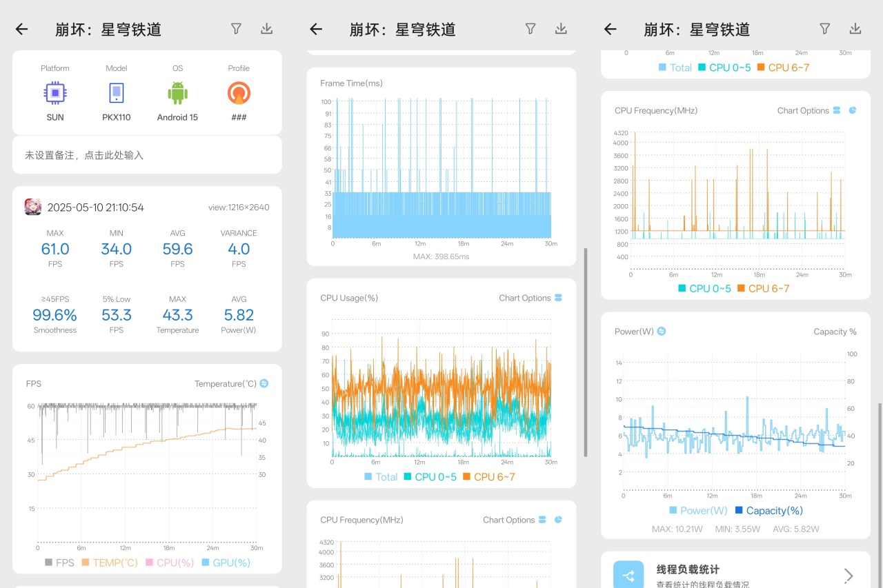The height and width of the screenshot is (588, 883).
Task: Tap the 5% Low 53.3 FPS value
Action: click(x=117, y=315)
